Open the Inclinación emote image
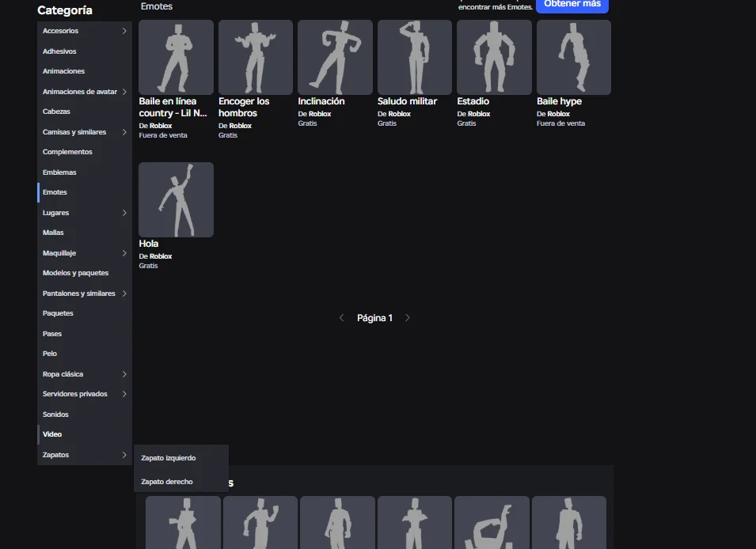The image size is (756, 549). 335,58
